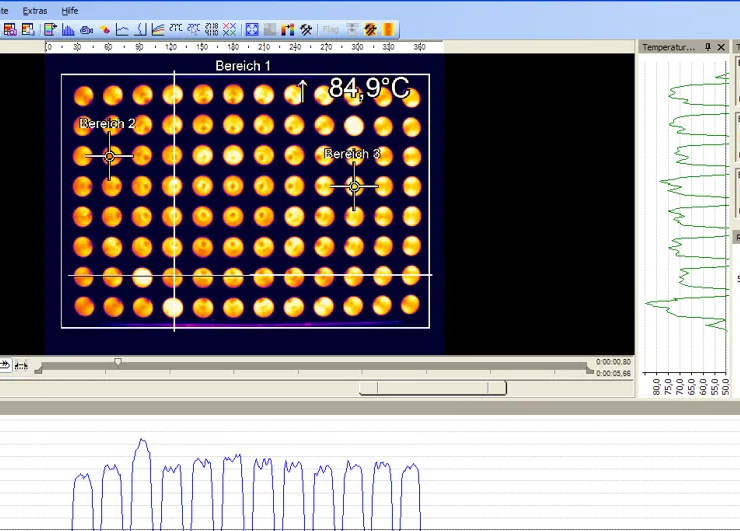Click the loop playback arrow button
Screen dimensions: 740x531
5,366
